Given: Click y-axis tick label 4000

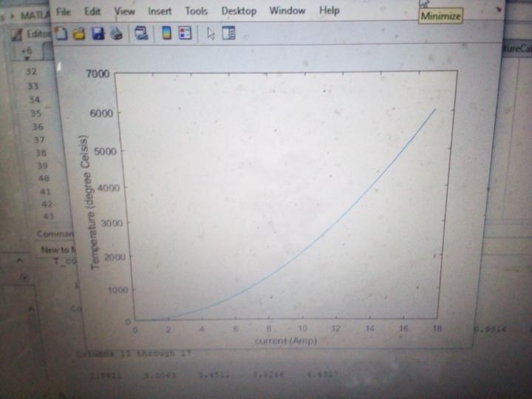Looking at the screenshot, I should 109,188.
